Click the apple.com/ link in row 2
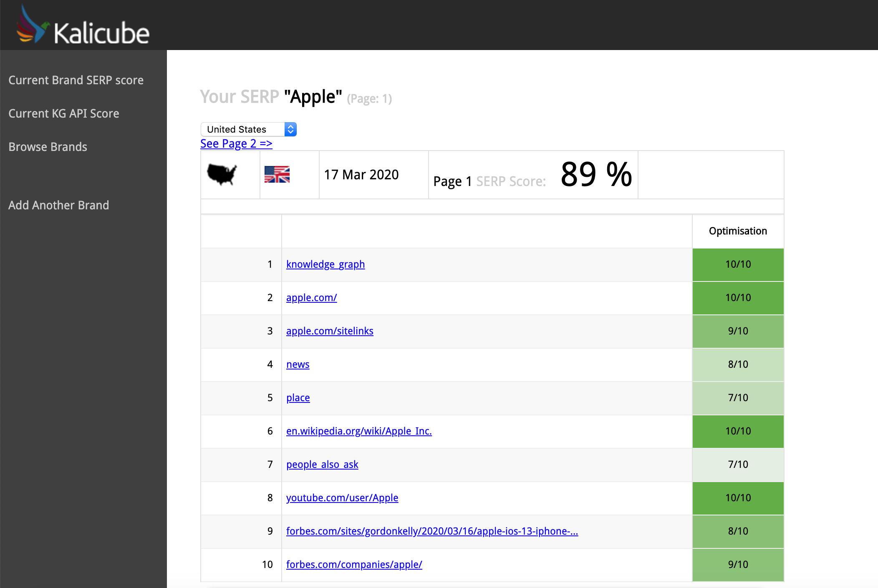Screen dimensions: 878x588 311,297
